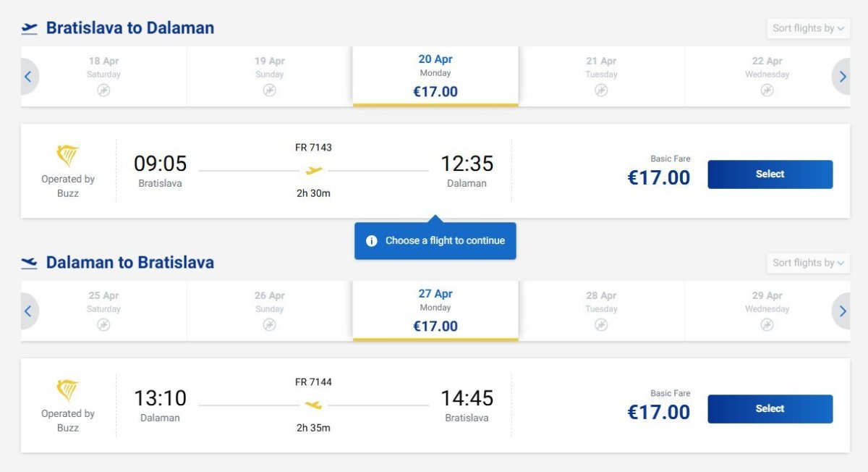868x472 pixels.
Task: Show earlier outbound dates with the left arrow
Action: [28, 77]
